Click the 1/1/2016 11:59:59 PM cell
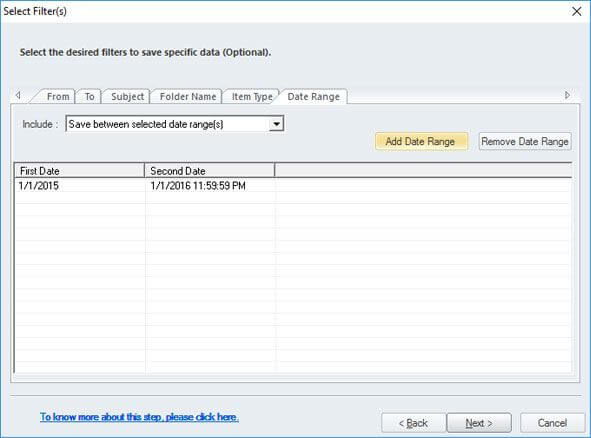This screenshot has width=591, height=438. pyautogui.click(x=198, y=185)
